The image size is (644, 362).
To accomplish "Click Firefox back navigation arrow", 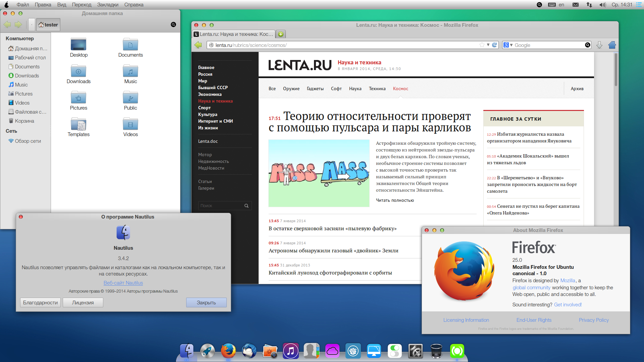I will [x=198, y=45].
